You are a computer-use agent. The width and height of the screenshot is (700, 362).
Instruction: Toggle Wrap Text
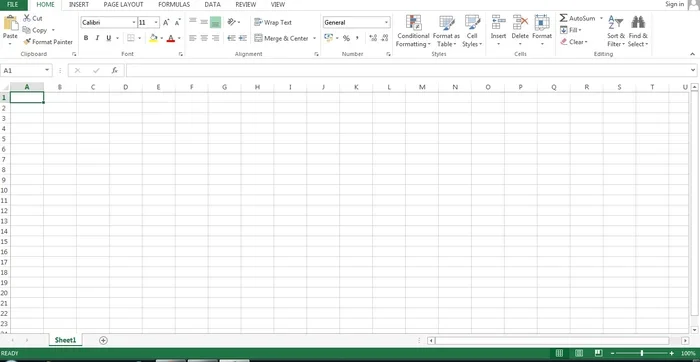pos(272,22)
